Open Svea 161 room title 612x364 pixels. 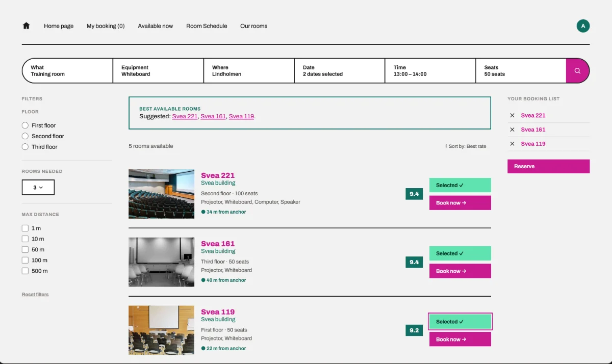pyautogui.click(x=218, y=244)
